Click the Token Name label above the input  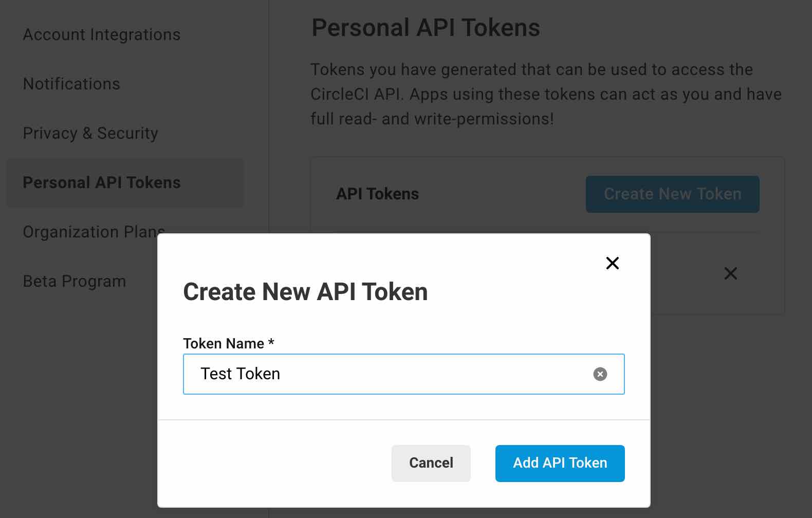228,343
